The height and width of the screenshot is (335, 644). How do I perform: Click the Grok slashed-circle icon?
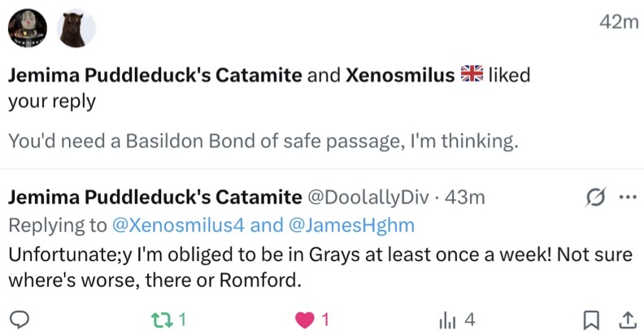pyautogui.click(x=595, y=198)
